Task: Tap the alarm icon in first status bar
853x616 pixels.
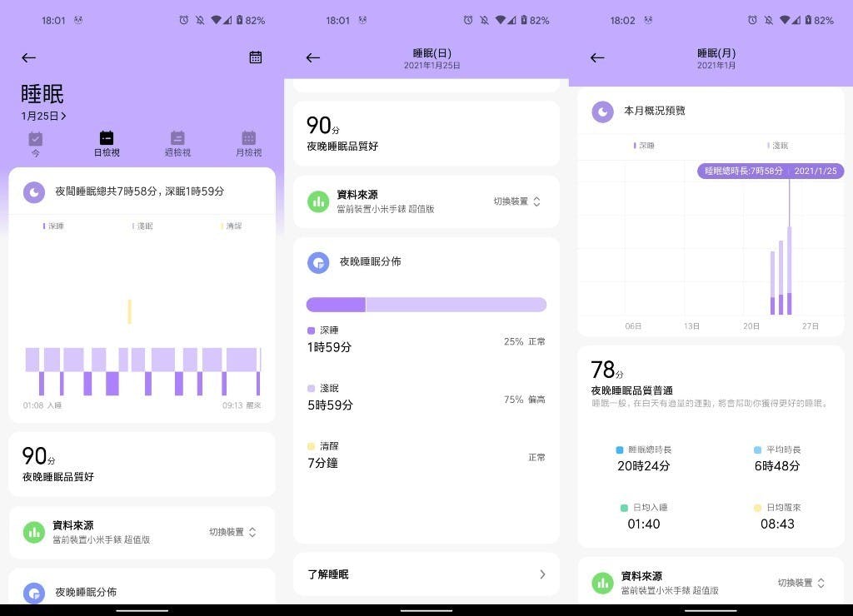Action: pyautogui.click(x=184, y=20)
